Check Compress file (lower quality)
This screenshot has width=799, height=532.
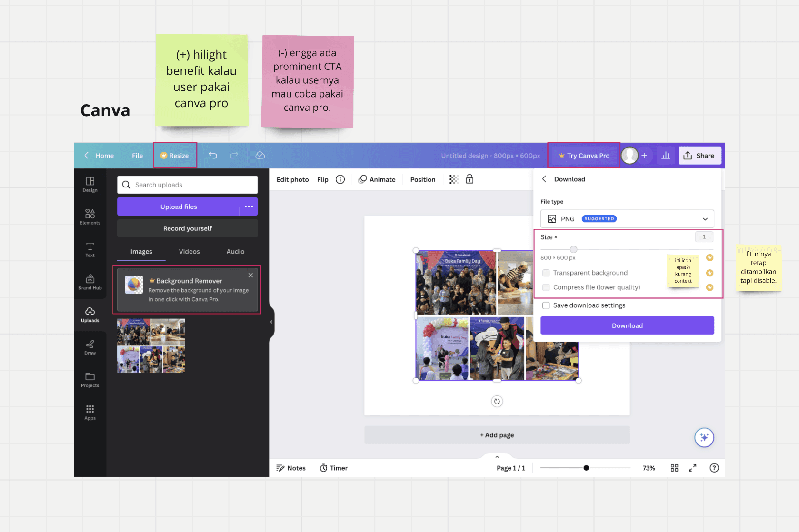click(546, 287)
